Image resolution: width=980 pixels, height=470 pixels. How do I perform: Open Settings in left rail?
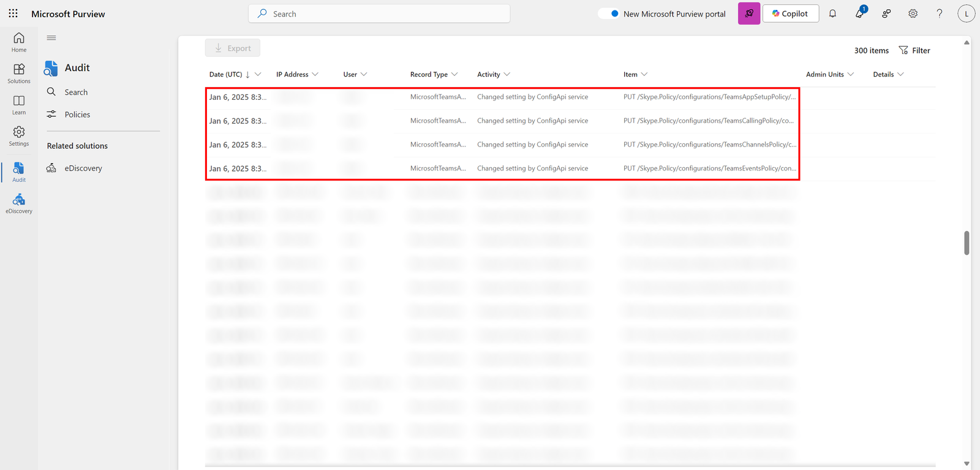19,136
